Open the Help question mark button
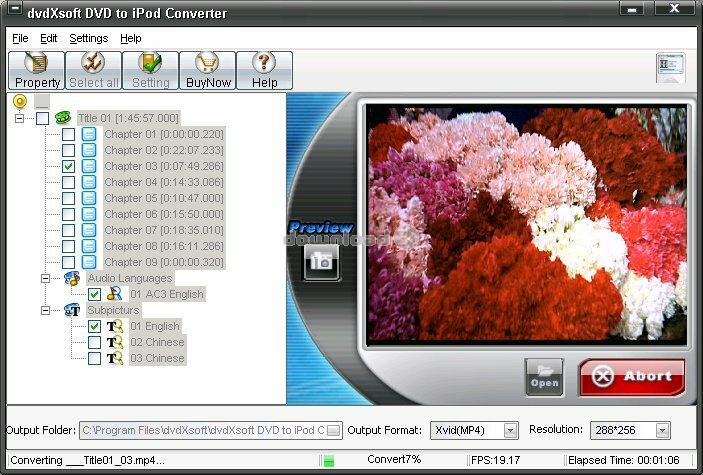703x475 pixels. [265, 70]
